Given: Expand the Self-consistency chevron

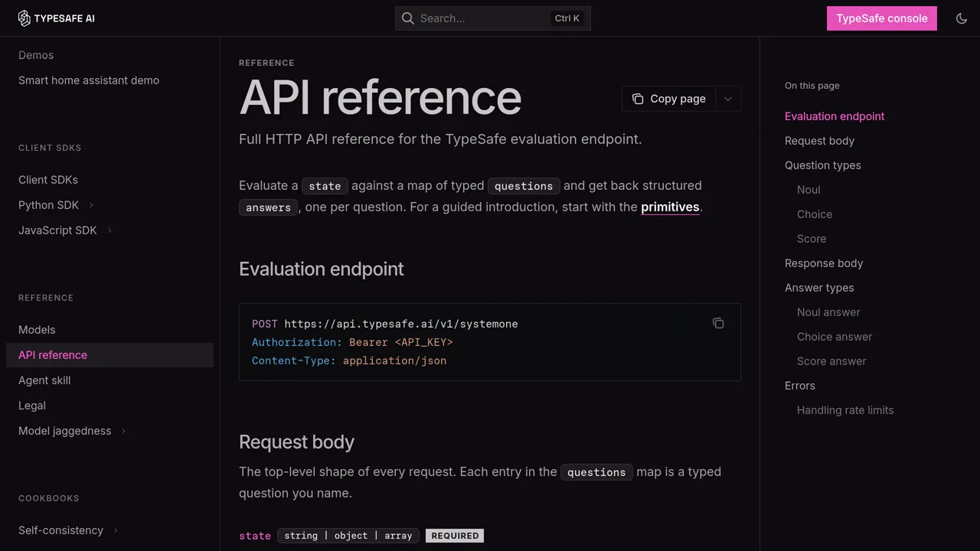Looking at the screenshot, I should (x=116, y=530).
